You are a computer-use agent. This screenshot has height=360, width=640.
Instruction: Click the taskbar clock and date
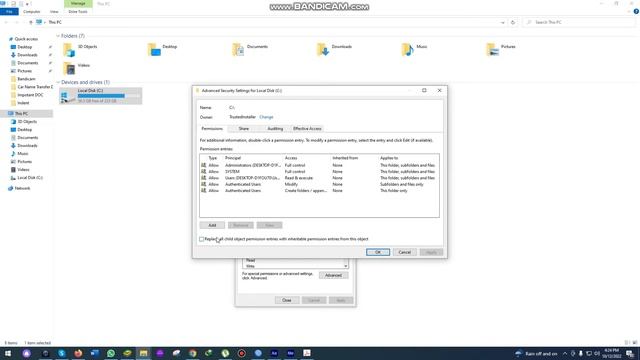pyautogui.click(x=611, y=353)
